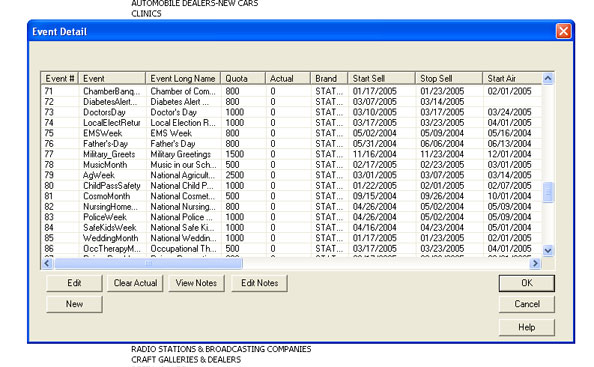Click Start Air date 06/13/2004
This screenshot has height=367, width=594.
coord(510,144)
